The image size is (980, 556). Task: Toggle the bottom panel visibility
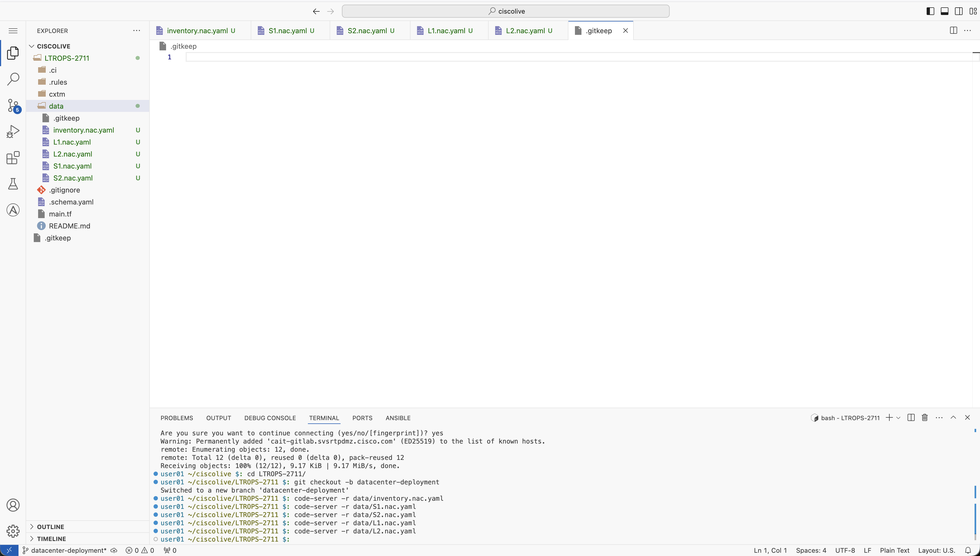945,11
